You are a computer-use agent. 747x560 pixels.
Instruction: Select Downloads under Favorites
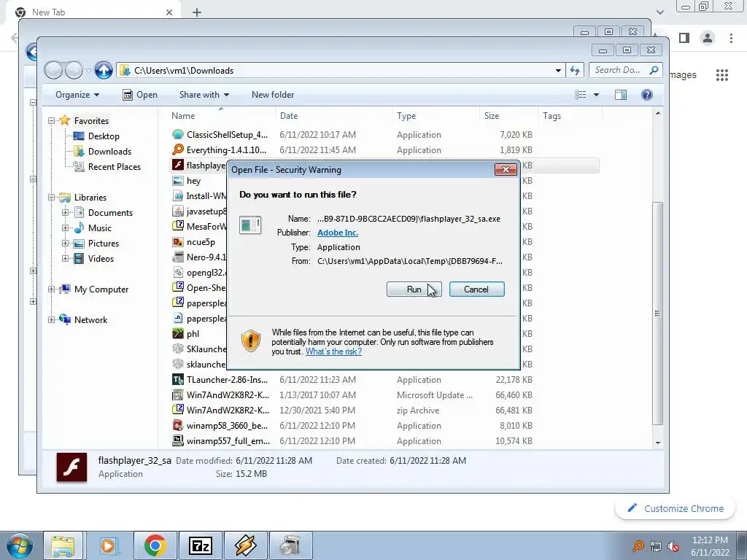[109, 152]
